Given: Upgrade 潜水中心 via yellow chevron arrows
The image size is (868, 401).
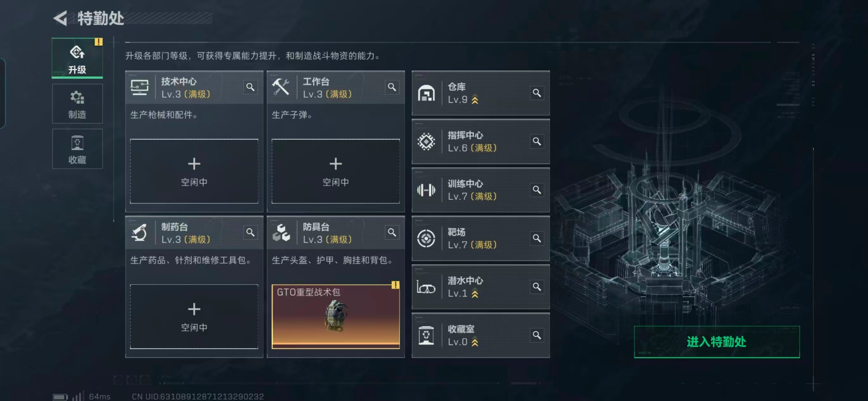Looking at the screenshot, I should pos(475,294).
